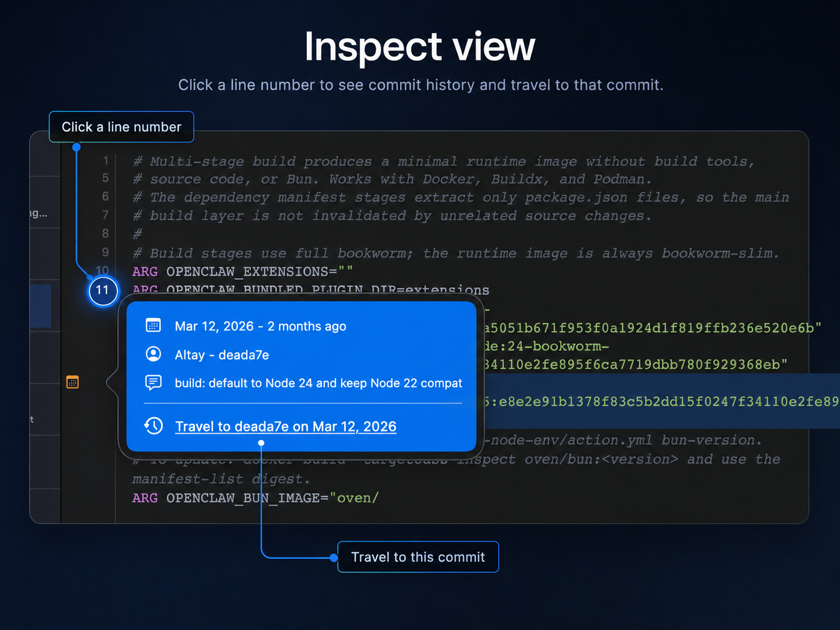Viewport: 840px width, 630px height.
Task: Click comment text 'node-env/action.yml bun-version.'
Action: coord(627,440)
